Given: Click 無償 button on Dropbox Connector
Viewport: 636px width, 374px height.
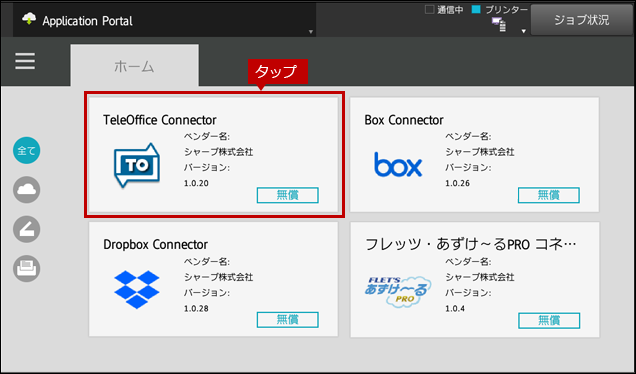Looking at the screenshot, I should pyautogui.click(x=288, y=320).
